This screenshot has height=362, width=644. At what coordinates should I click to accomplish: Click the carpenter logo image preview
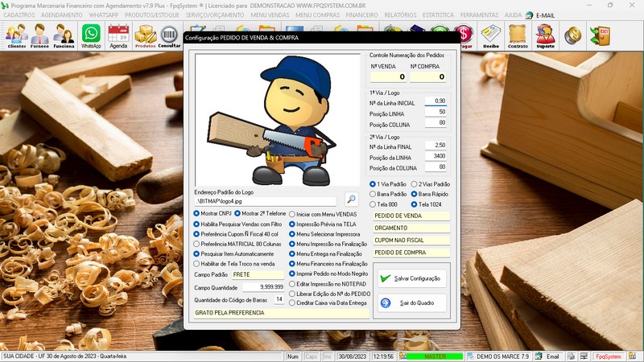pos(278,120)
